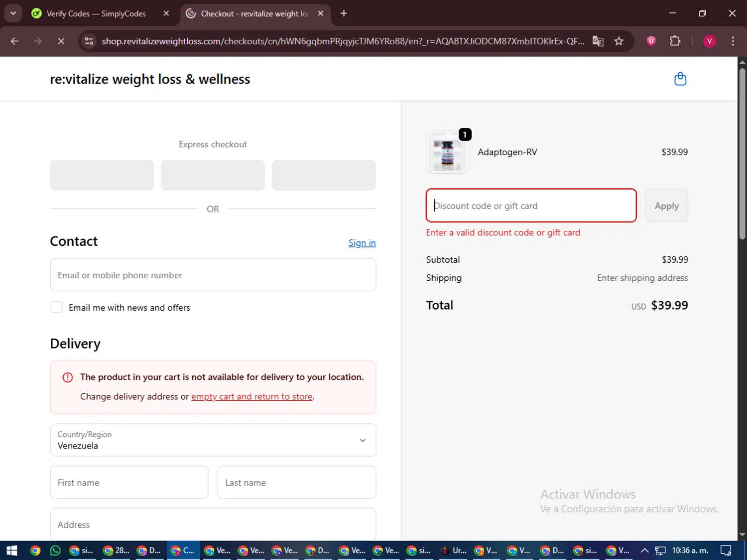The width and height of the screenshot is (747, 560).
Task: Switch to the 'C...' Chrome taskbar window
Action: (183, 551)
